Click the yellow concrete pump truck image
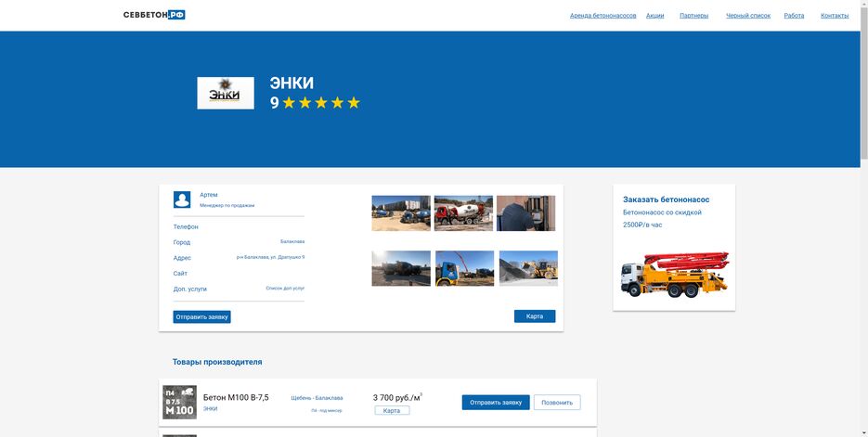 pos(674,275)
